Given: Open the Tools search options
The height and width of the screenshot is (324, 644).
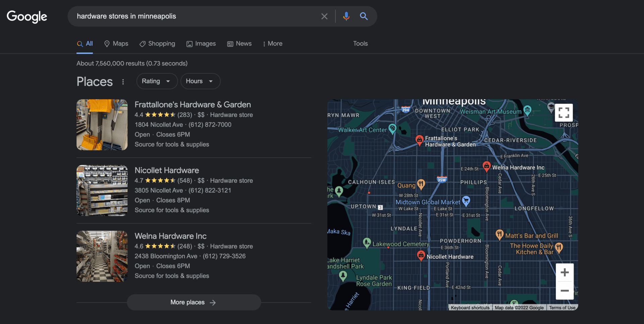Looking at the screenshot, I should [x=360, y=44].
